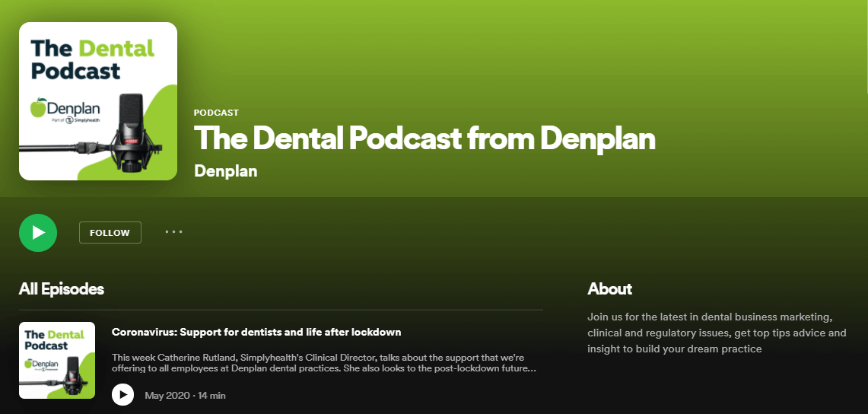Click the microphone image in the large cover art

click(x=131, y=133)
